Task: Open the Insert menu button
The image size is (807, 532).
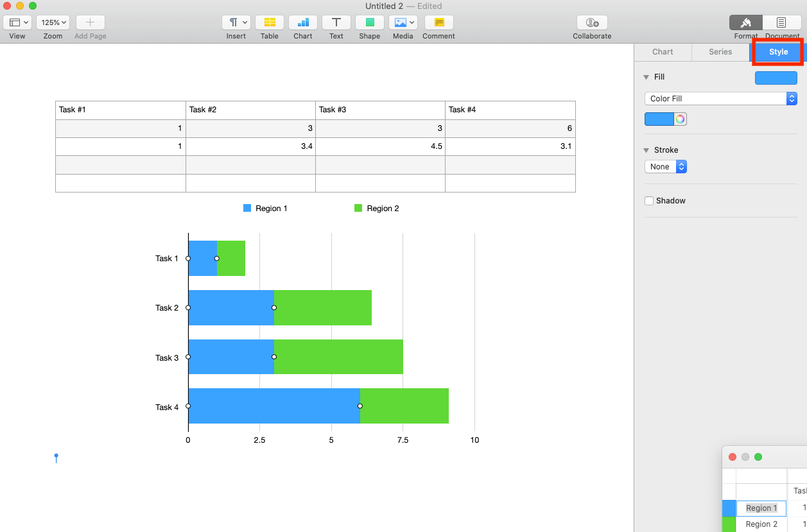Action: point(236,22)
